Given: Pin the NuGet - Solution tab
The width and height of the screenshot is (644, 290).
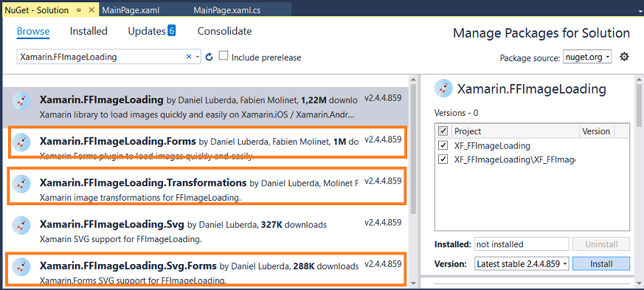Looking at the screenshot, I should (79, 10).
